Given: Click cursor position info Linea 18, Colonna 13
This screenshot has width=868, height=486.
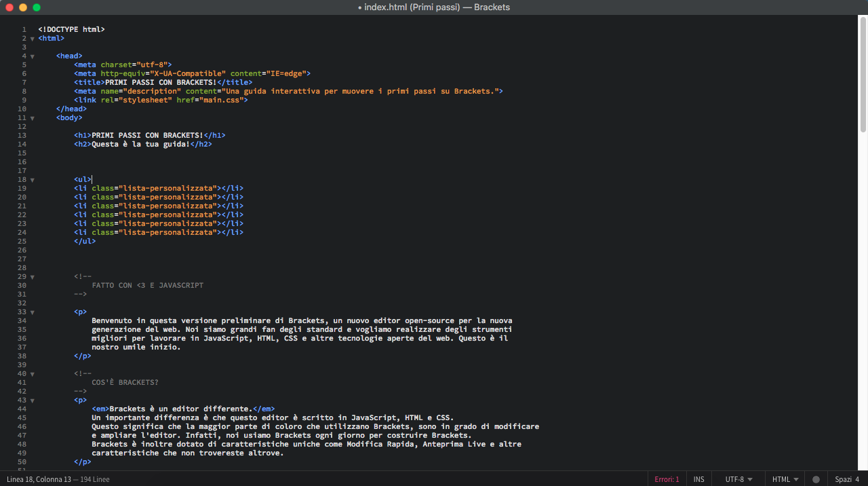Looking at the screenshot, I should pos(39,479).
